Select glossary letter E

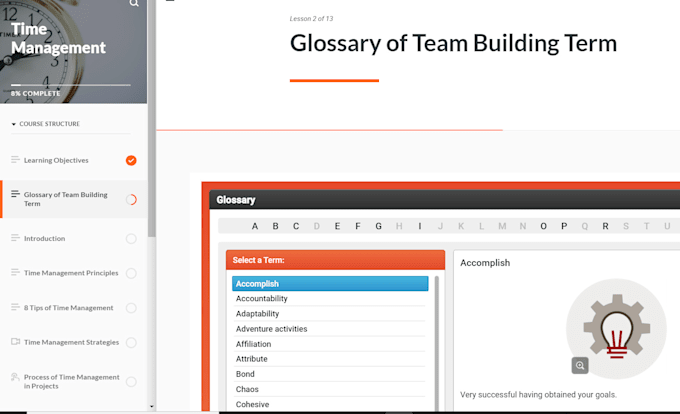point(337,226)
